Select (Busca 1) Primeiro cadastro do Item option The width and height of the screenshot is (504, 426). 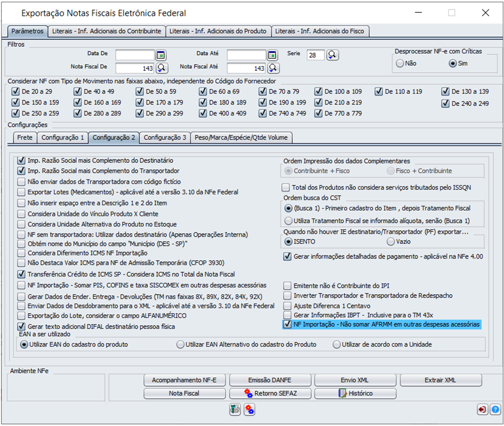tap(288, 208)
